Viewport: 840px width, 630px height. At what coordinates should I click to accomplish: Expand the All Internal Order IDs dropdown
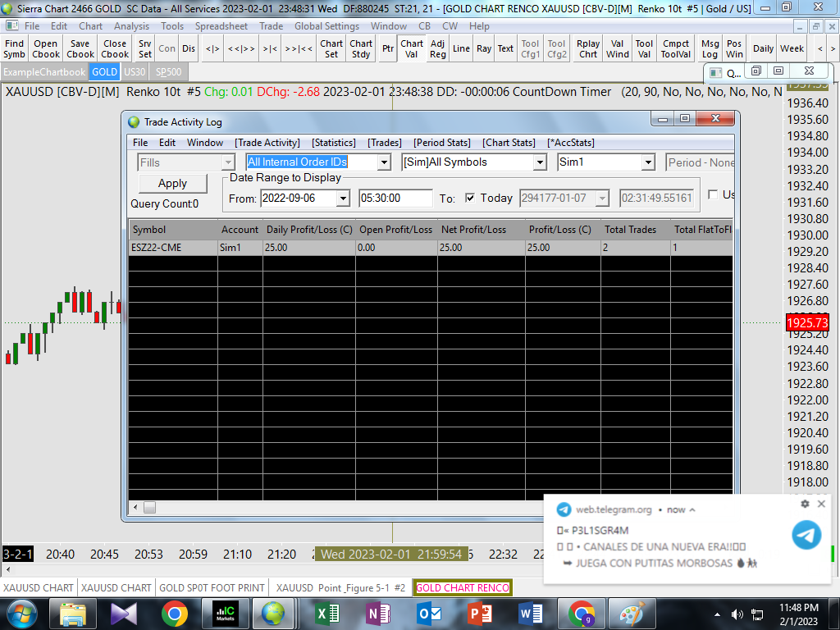(x=384, y=162)
